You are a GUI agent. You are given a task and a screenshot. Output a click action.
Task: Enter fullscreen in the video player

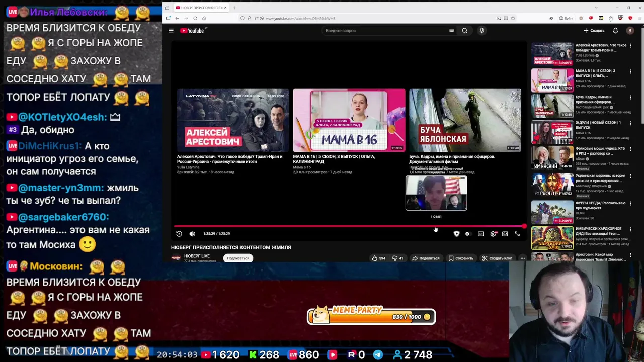click(x=517, y=234)
